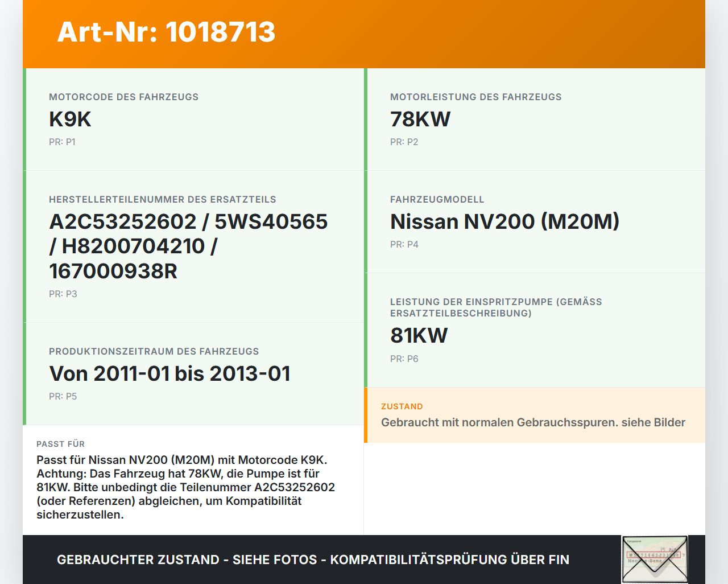
Task: Click the orange ZUSTAND label
Action: 402,406
